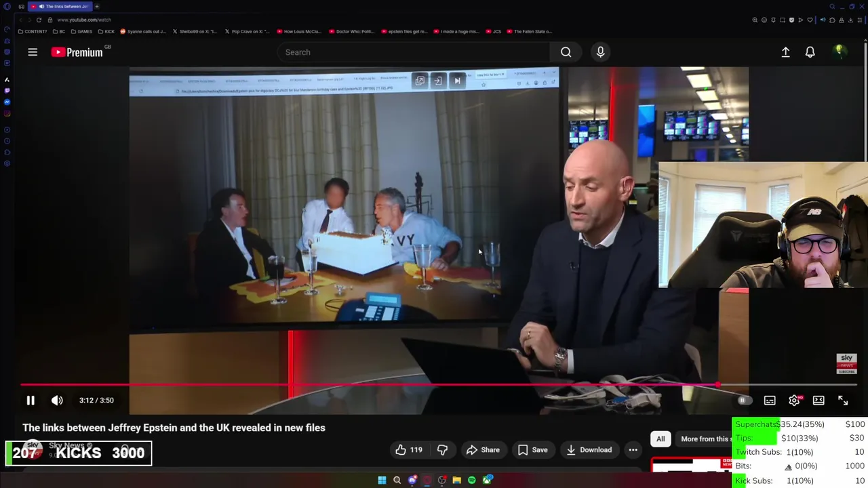Open the browser easy setup menu icon
The height and width of the screenshot is (488, 868).
point(860,20)
